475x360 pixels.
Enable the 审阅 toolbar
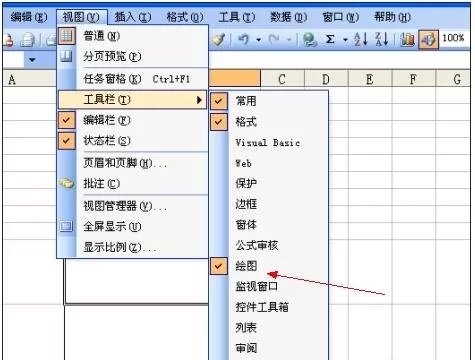(x=269, y=349)
